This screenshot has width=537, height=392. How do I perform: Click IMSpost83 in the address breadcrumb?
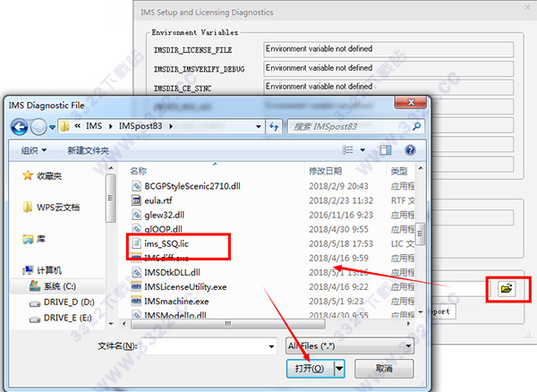pyautogui.click(x=141, y=126)
